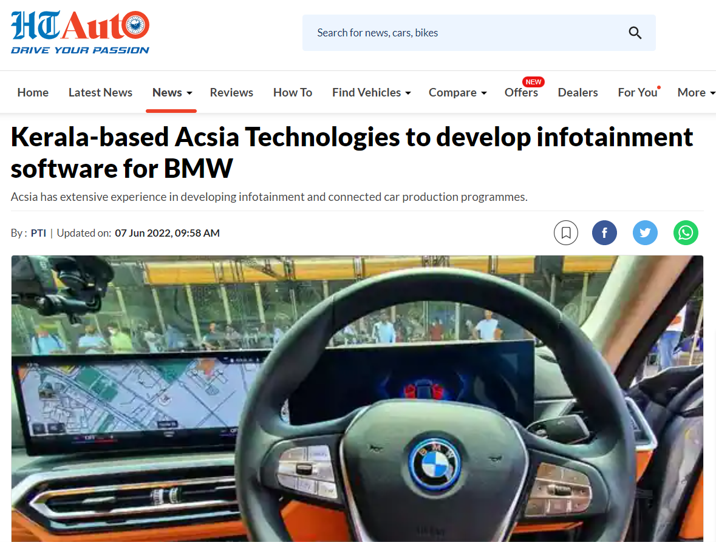
Task: Focus the search for news, cars, bikes field
Action: coord(479,33)
